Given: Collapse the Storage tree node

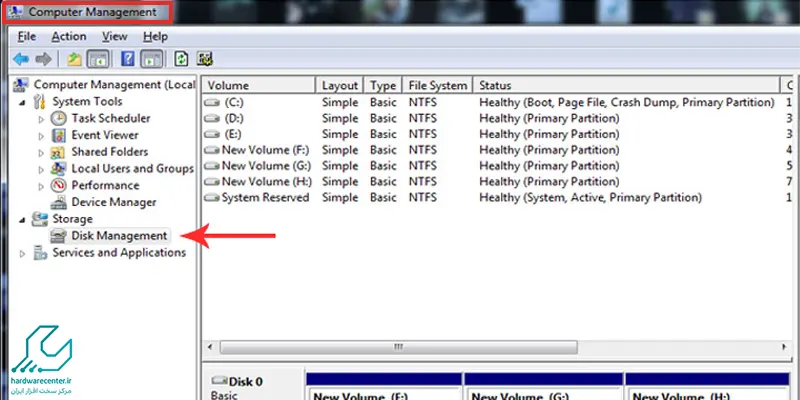Looking at the screenshot, I should point(22,219).
